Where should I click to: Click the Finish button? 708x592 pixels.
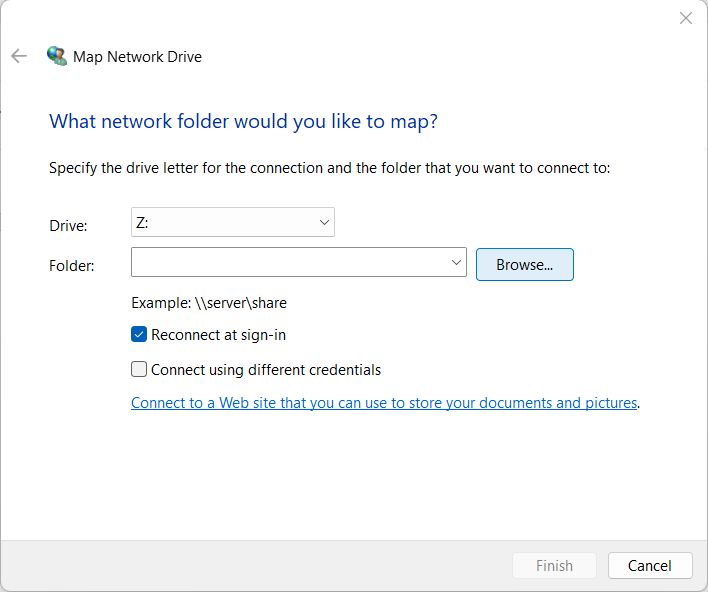(x=554, y=566)
